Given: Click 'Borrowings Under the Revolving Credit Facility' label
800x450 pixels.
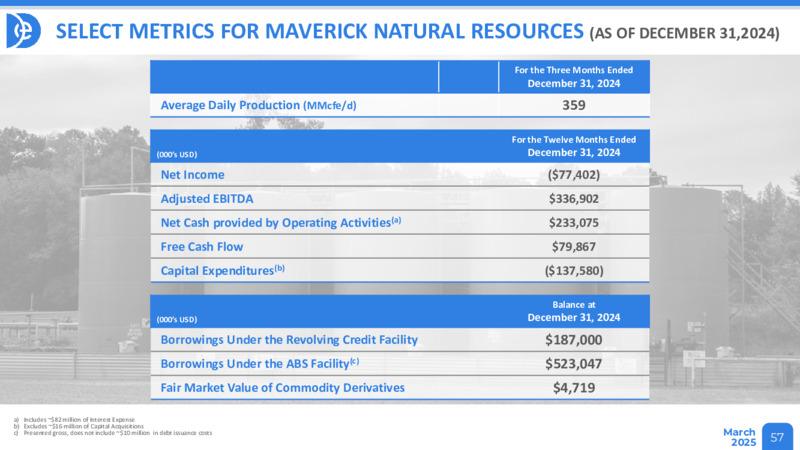Looking at the screenshot, I should pos(289,340).
